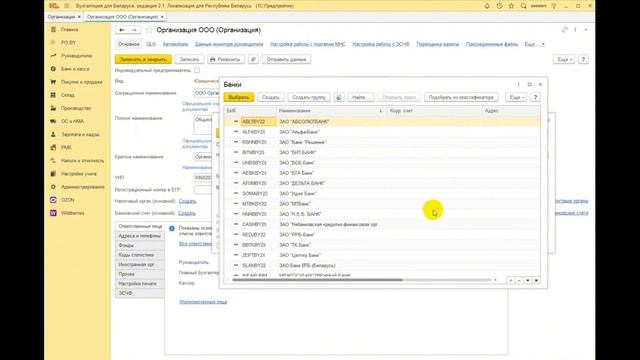Select the ЗАО "ТК Банк" row
Image resolution: width=640 pixels, height=360 pixels.
click(382, 245)
